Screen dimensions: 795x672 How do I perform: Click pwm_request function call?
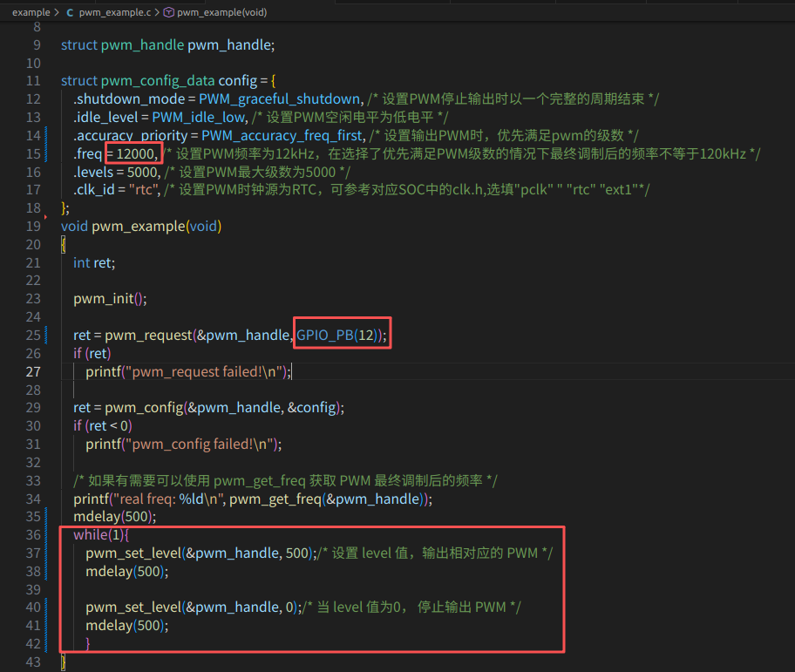coord(148,335)
